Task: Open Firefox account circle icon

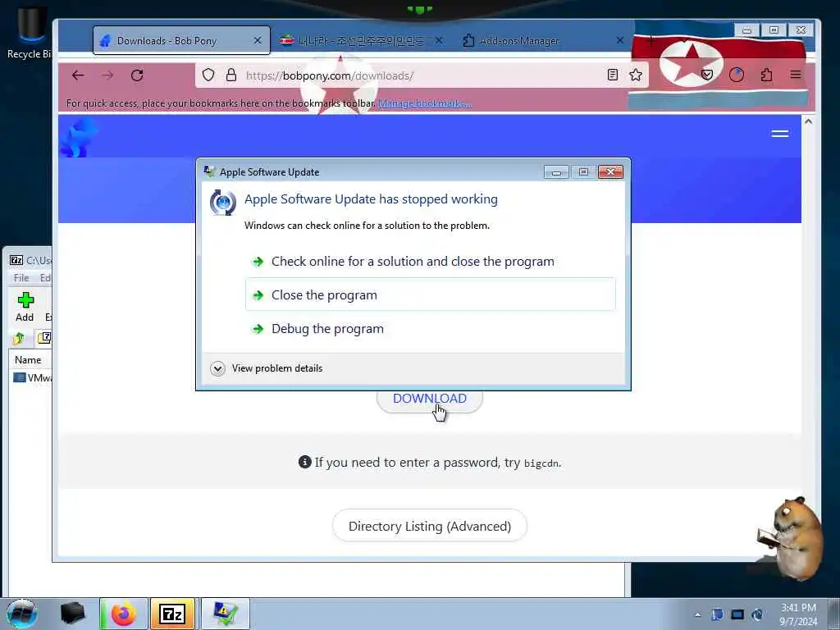Action: pyautogui.click(x=737, y=75)
